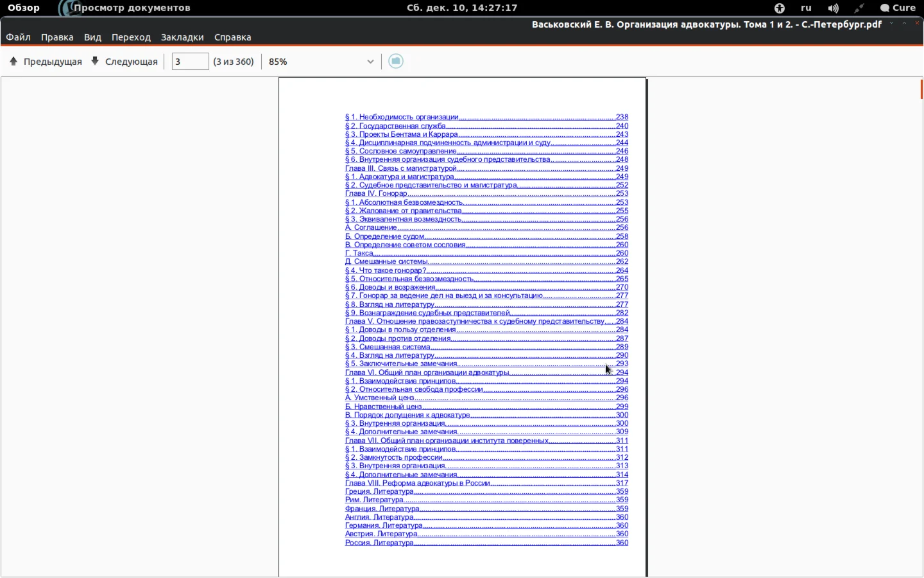Open the Рим. Литература link

[x=375, y=500]
